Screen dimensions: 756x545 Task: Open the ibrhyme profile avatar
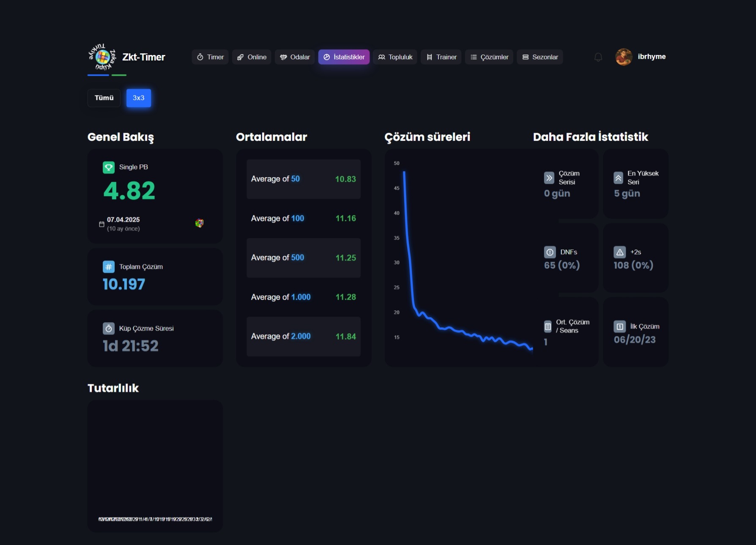click(x=624, y=57)
